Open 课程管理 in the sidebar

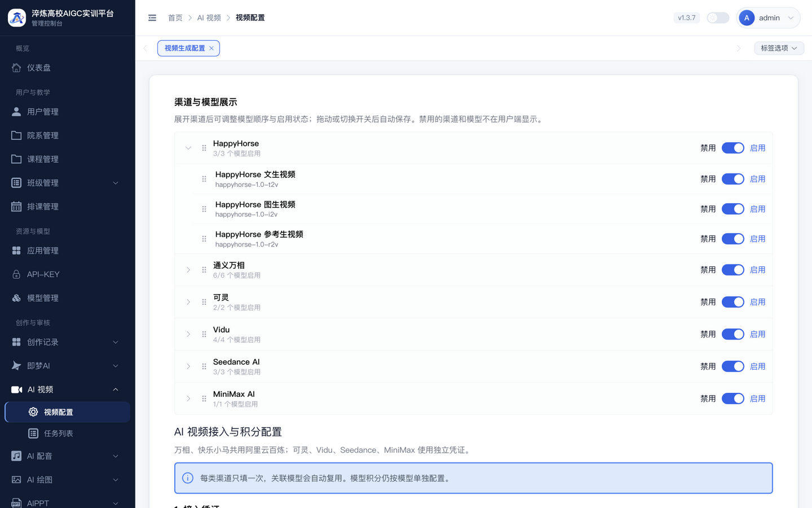pyautogui.click(x=68, y=159)
